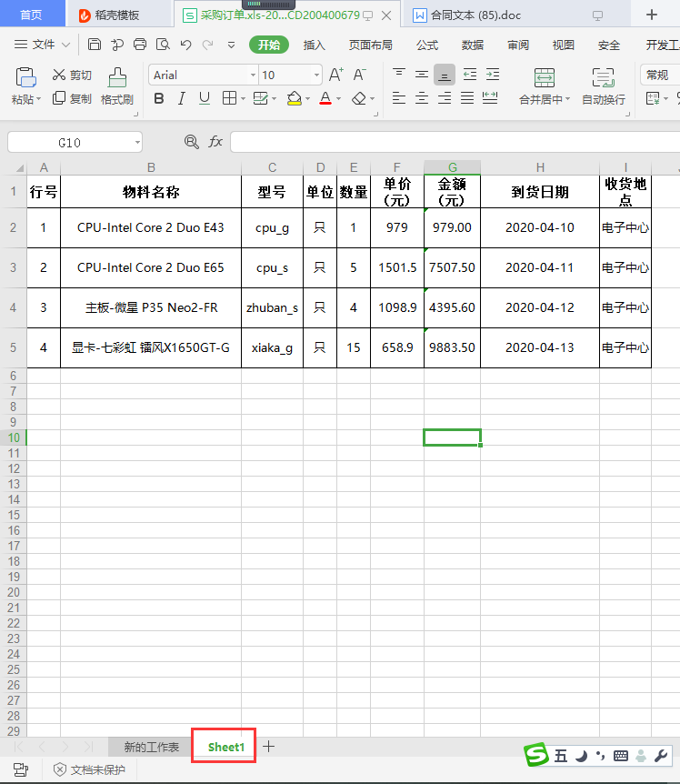This screenshot has width=680, height=784.
Task: Expand the font size dropdown showing 10
Action: point(316,75)
